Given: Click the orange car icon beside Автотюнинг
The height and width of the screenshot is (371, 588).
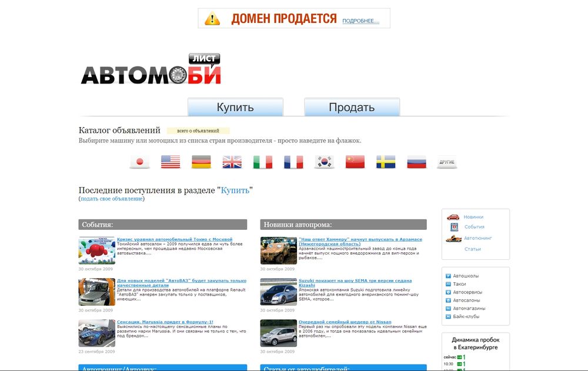Looking at the screenshot, I should click(453, 239).
